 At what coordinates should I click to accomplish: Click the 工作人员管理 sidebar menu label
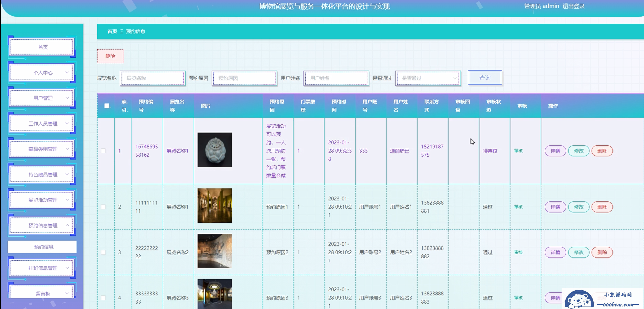coord(43,124)
